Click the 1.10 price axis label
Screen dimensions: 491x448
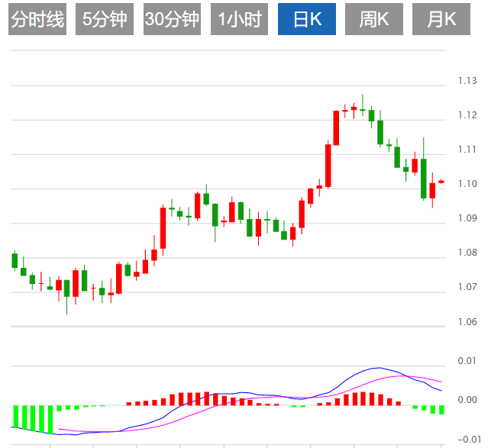[467, 183]
